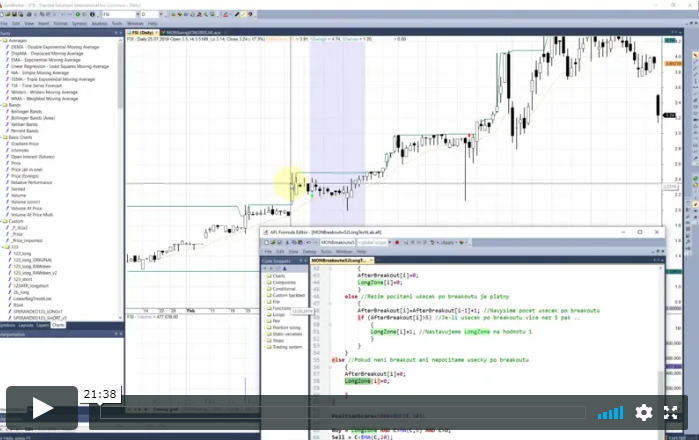
Task: Seek on the video progress bar
Action: coord(342,412)
